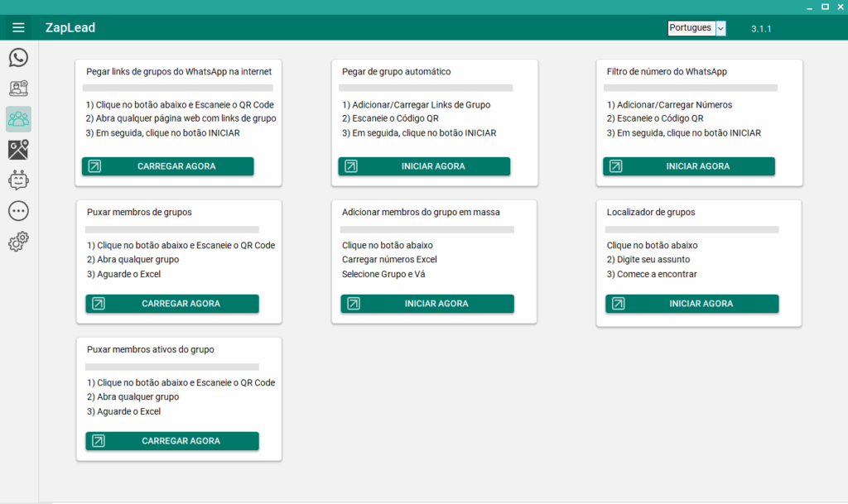Open the WhatsApp sidebar section
848x504 pixels.
[18, 58]
